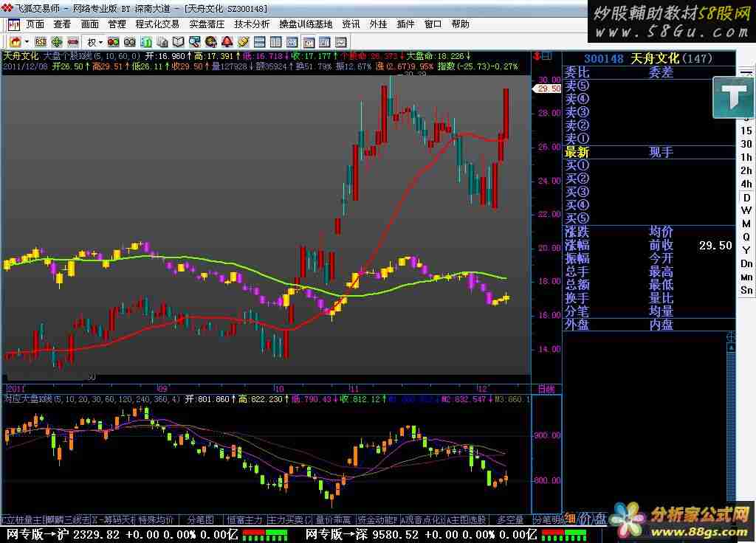This screenshot has width=756, height=543.
Task: Select the 1h time period
Action: [746, 158]
